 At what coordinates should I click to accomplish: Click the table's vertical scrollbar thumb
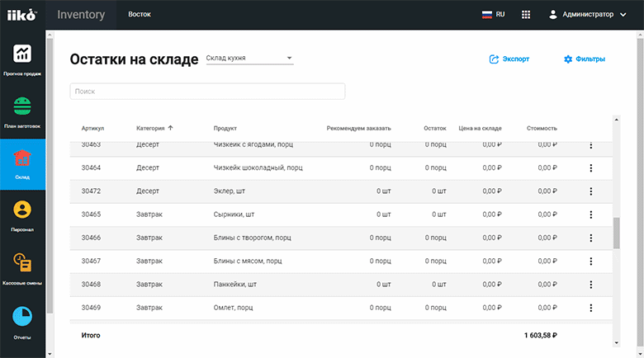(616, 233)
